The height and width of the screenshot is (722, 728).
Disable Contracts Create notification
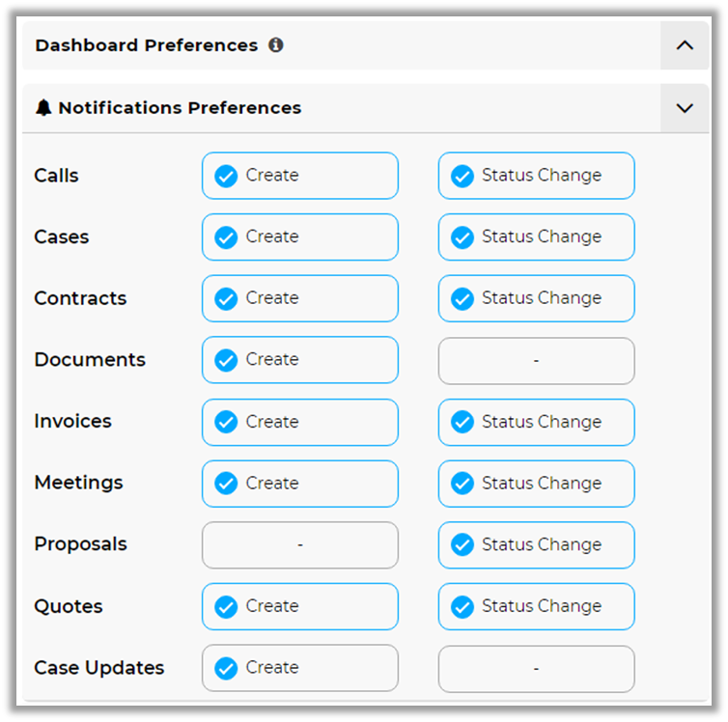299,298
